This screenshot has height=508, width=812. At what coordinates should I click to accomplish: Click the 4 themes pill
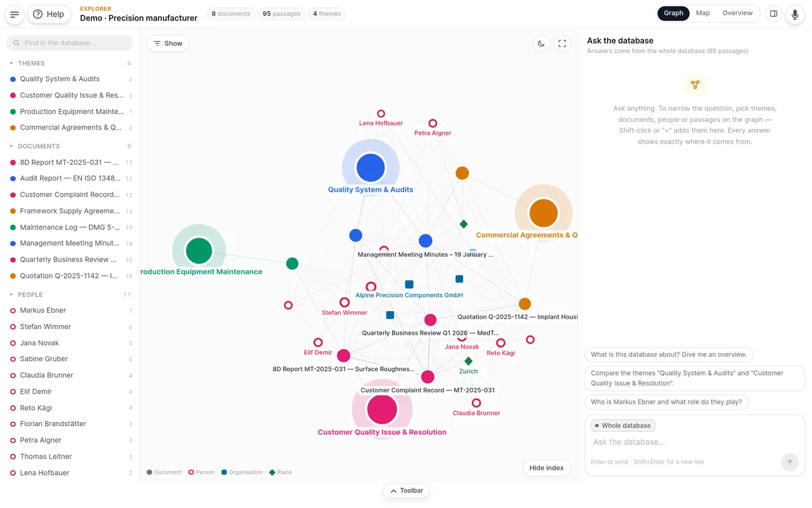[x=327, y=13]
